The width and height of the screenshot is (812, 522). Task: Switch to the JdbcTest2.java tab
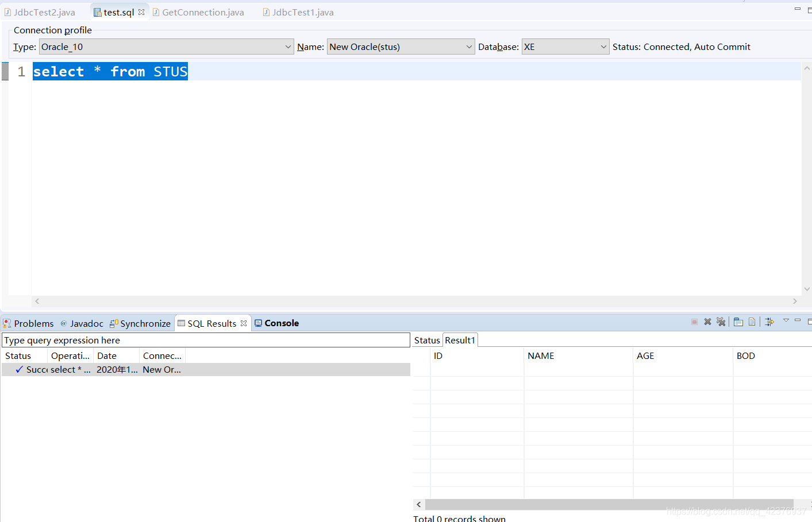tap(40, 12)
